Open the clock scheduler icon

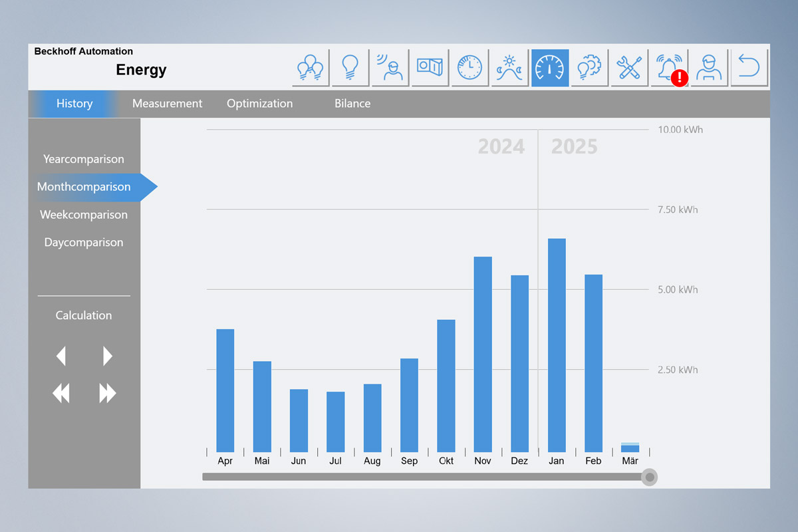click(469, 68)
